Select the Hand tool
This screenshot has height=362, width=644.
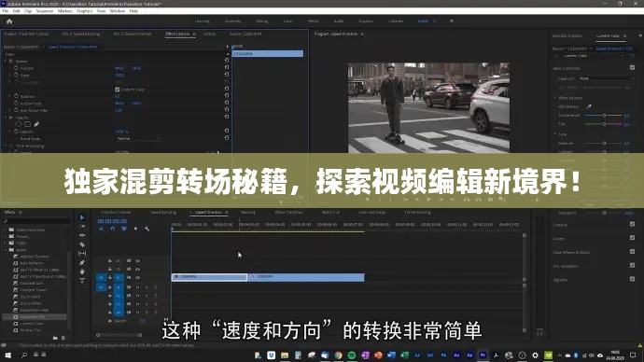82,271
